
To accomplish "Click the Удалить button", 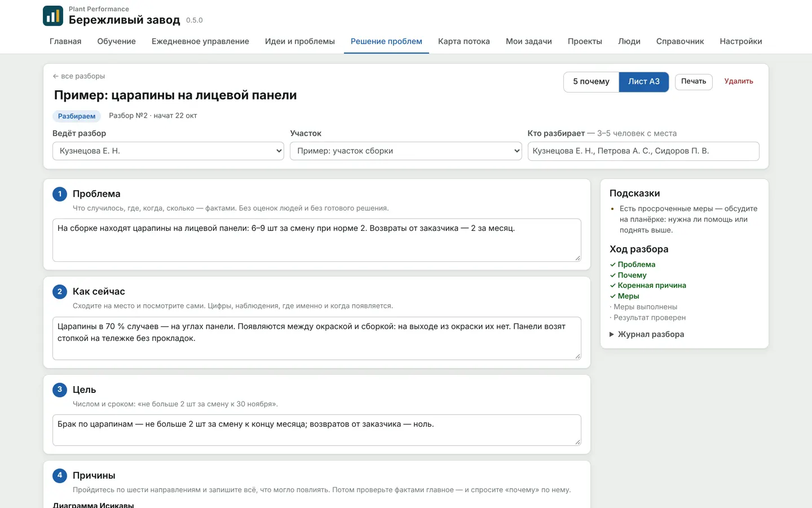I will [x=739, y=82].
